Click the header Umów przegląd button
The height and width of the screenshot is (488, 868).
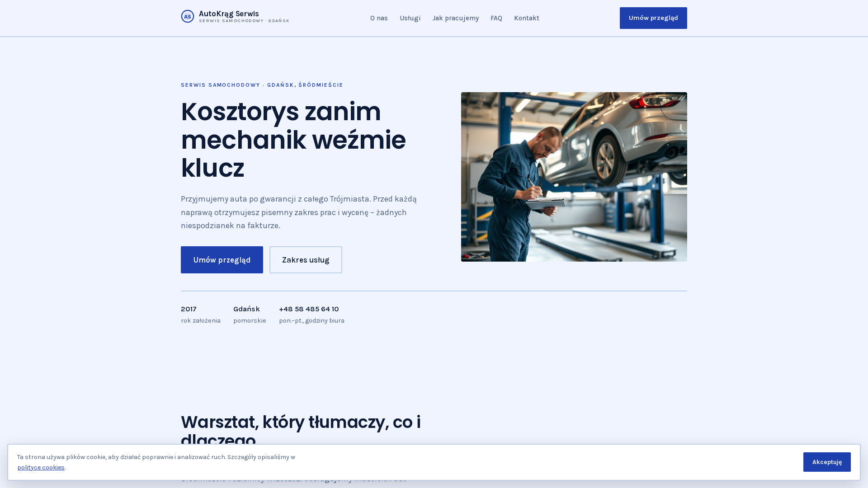point(653,18)
